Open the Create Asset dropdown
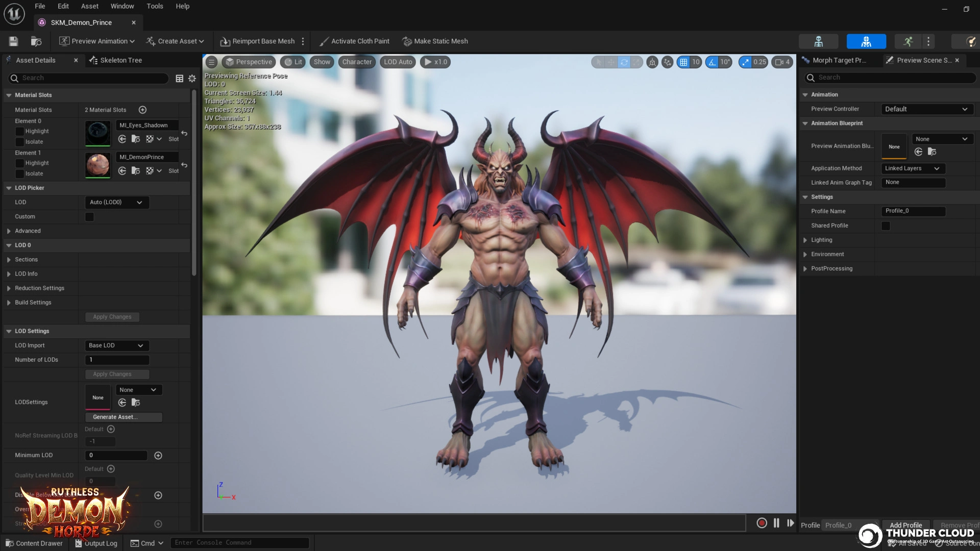Viewport: 980px width, 551px height. 175,41
